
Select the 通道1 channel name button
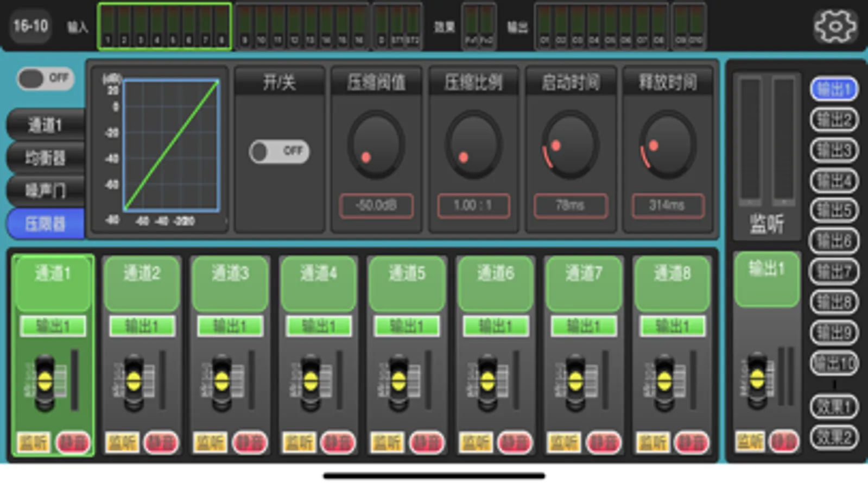coord(53,284)
